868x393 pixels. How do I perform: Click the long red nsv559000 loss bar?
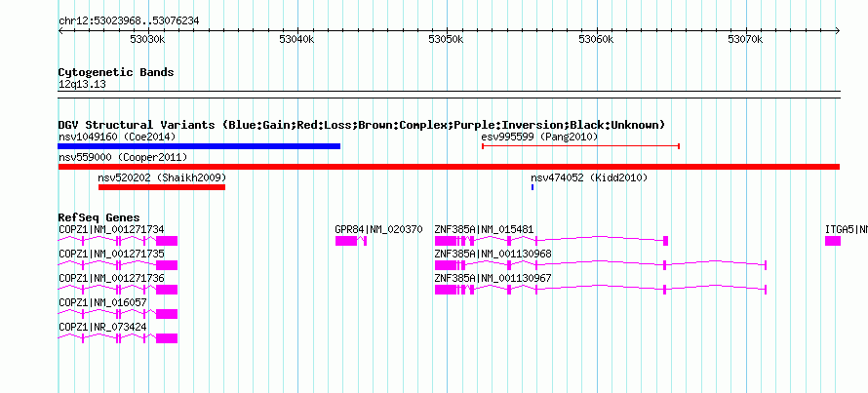click(x=449, y=167)
